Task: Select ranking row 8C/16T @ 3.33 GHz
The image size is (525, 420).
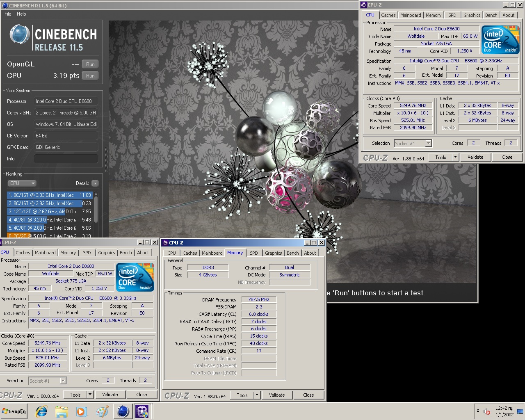Action: 50,195
